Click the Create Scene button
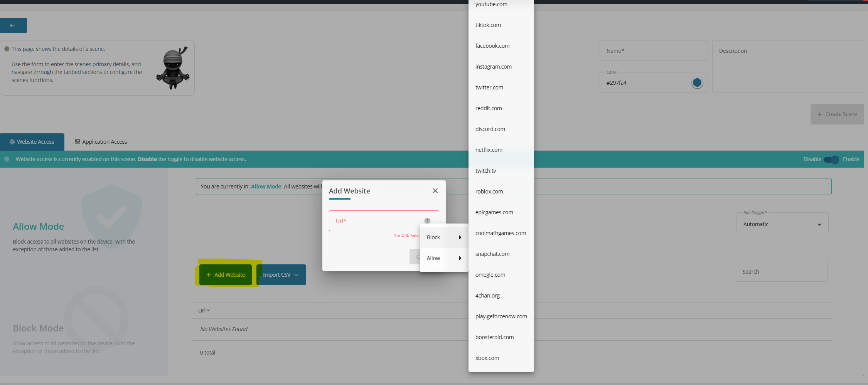Viewport: 868px width, 385px height. tap(837, 114)
